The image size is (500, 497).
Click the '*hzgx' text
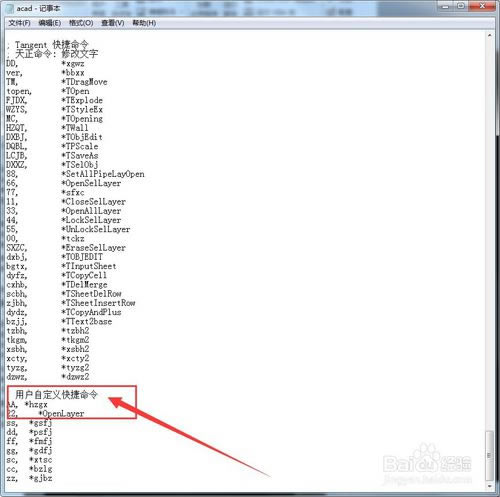pos(36,405)
